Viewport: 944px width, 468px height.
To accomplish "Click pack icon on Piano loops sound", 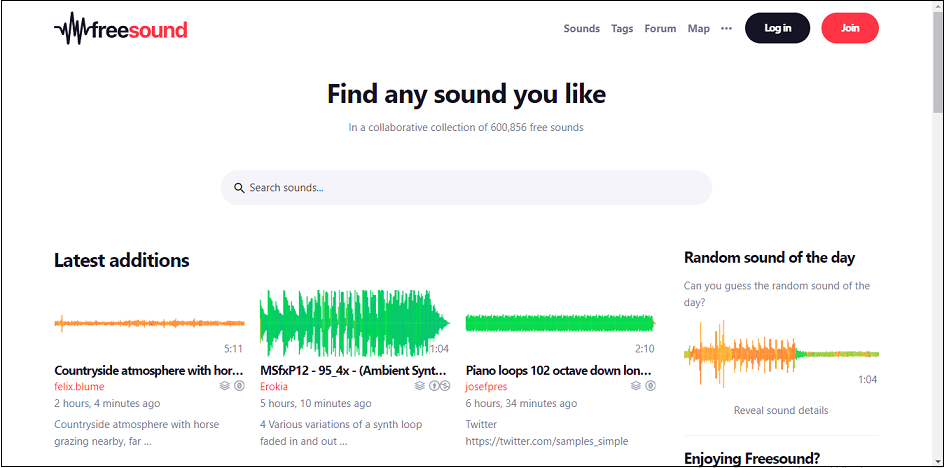I will [x=636, y=386].
